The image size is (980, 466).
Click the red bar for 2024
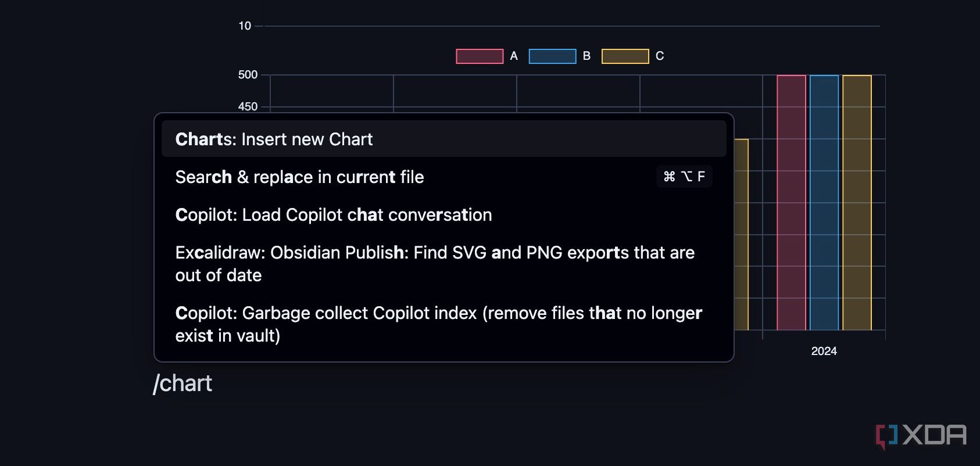[x=791, y=203]
